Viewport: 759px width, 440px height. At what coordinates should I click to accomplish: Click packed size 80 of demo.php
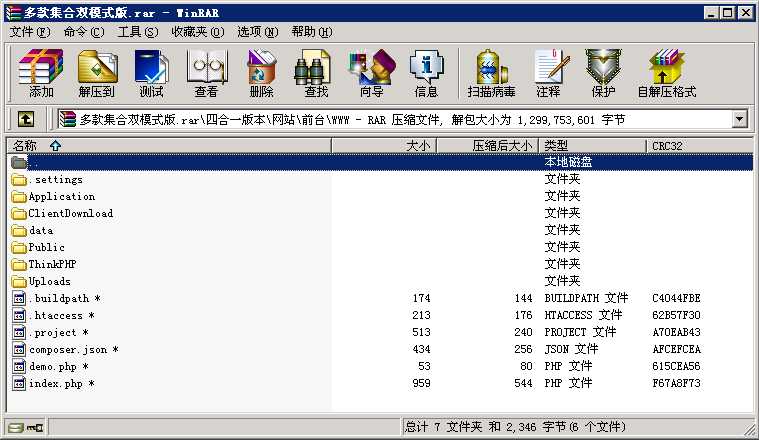pos(526,366)
